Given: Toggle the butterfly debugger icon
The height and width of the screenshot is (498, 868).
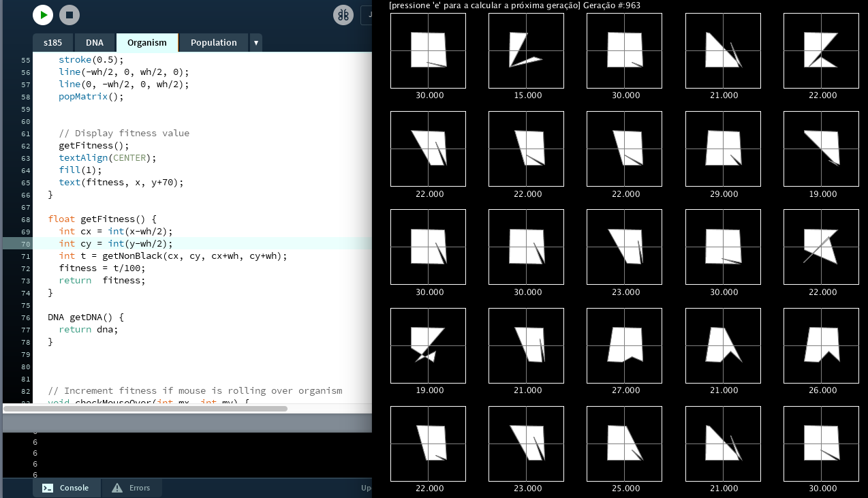Looking at the screenshot, I should coord(343,15).
